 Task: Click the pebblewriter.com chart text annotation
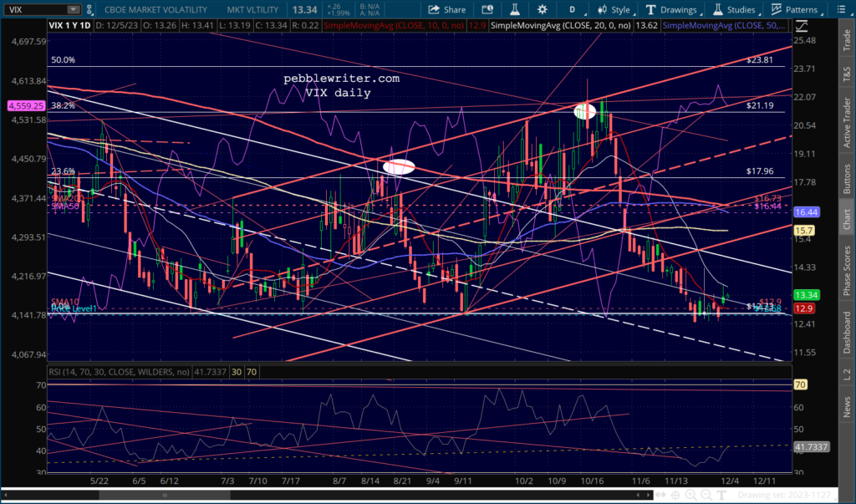[x=341, y=79]
